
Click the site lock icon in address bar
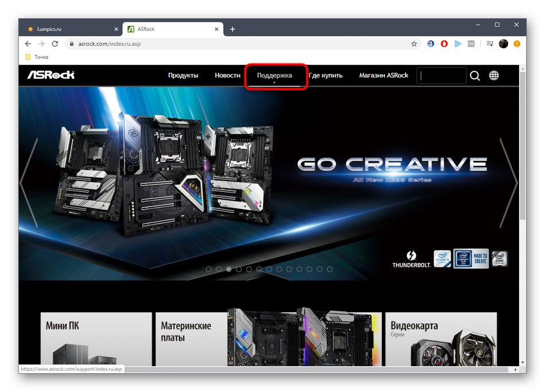coord(72,44)
